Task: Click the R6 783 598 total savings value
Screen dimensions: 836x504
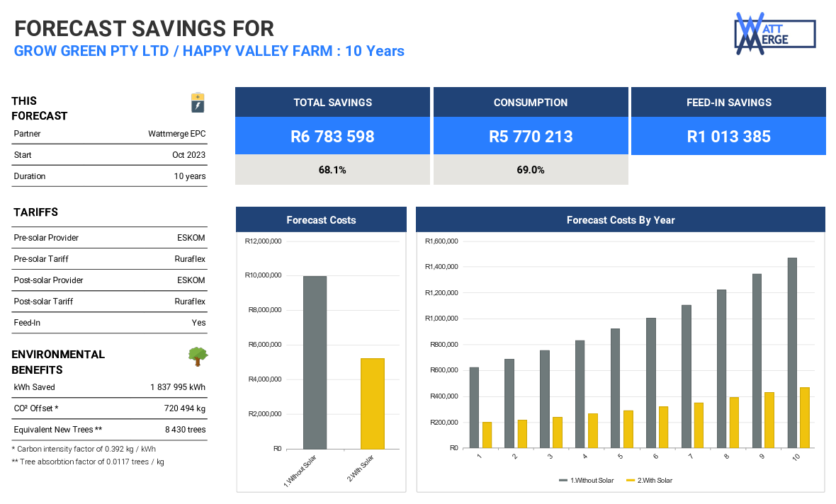Action: (x=332, y=137)
